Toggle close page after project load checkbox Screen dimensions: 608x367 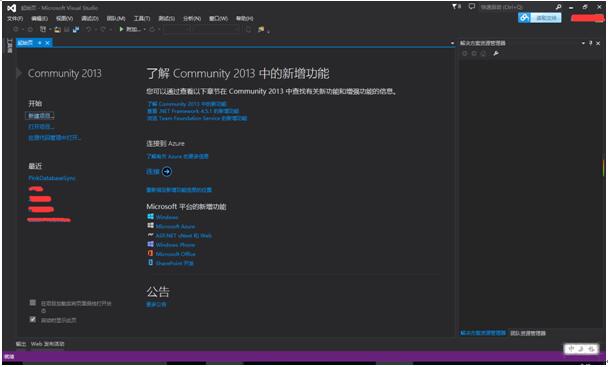(33, 303)
